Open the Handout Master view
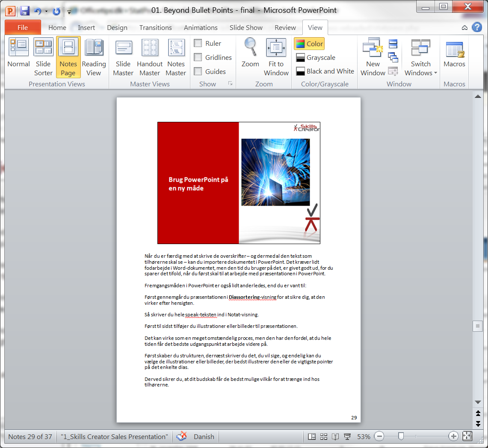488x448 pixels. (150, 57)
